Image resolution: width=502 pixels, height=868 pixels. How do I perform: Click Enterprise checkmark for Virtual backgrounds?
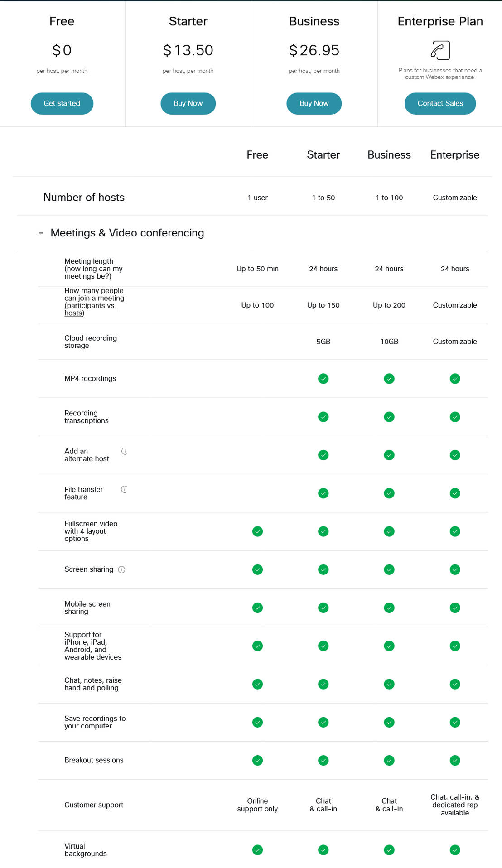455,850
